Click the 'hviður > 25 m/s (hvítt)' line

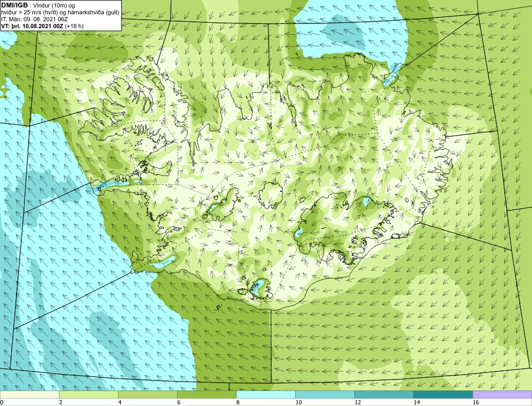[29, 12]
